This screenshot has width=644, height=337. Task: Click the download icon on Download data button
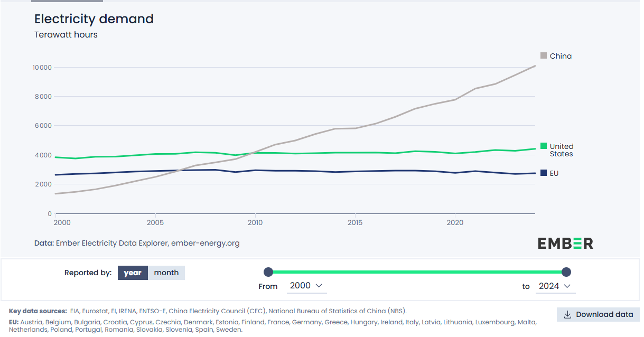(x=567, y=314)
